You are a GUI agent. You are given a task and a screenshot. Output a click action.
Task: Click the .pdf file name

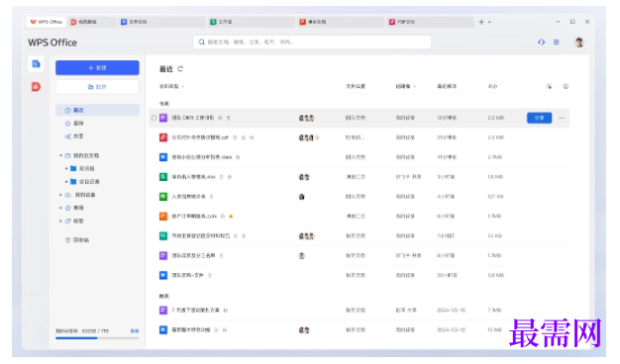pyautogui.click(x=200, y=137)
